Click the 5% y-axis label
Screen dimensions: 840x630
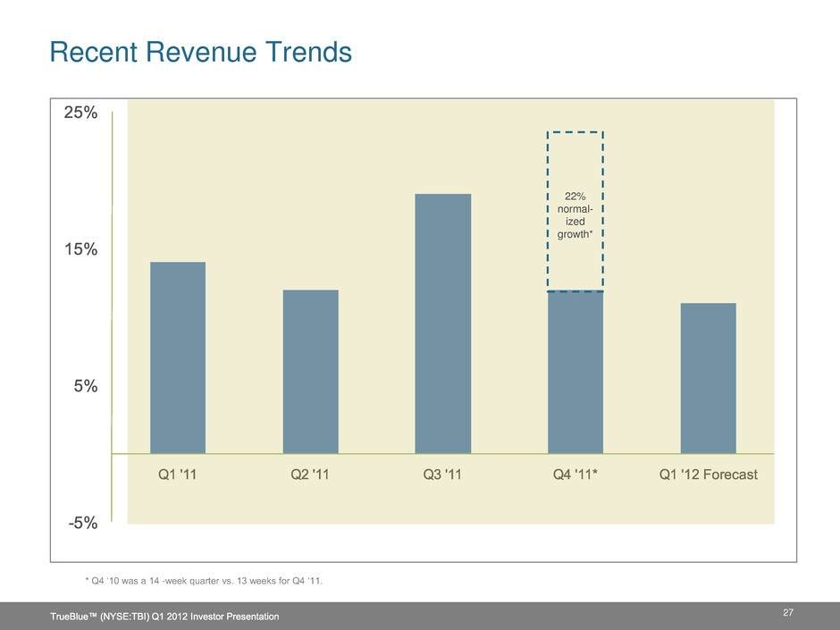point(83,386)
